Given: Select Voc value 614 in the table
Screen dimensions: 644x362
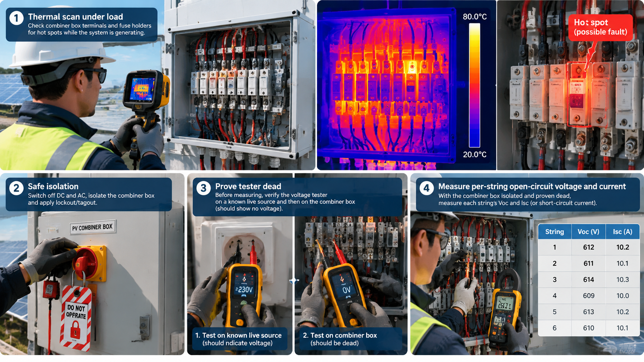Looking at the screenshot, I should pyautogui.click(x=588, y=279).
